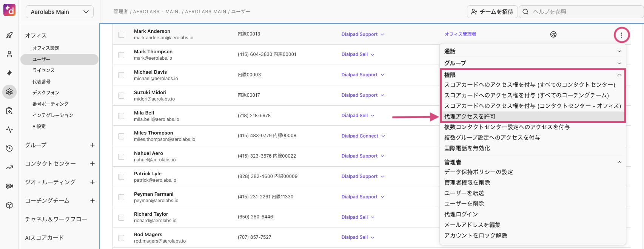
Task: Open インテグレーション in sidebar
Action: click(x=53, y=115)
